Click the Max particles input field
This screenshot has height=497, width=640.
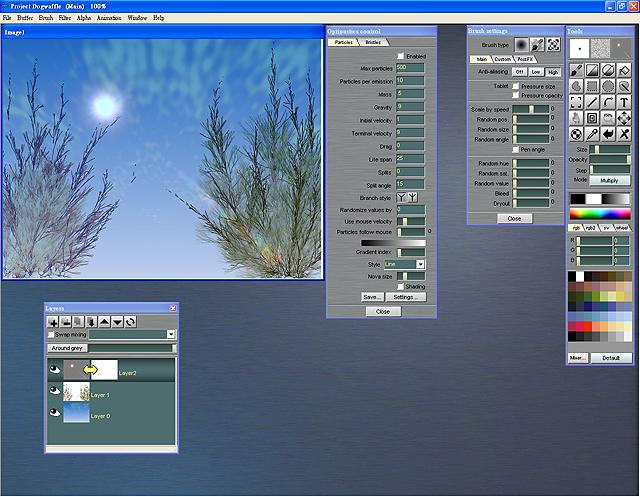[x=410, y=67]
